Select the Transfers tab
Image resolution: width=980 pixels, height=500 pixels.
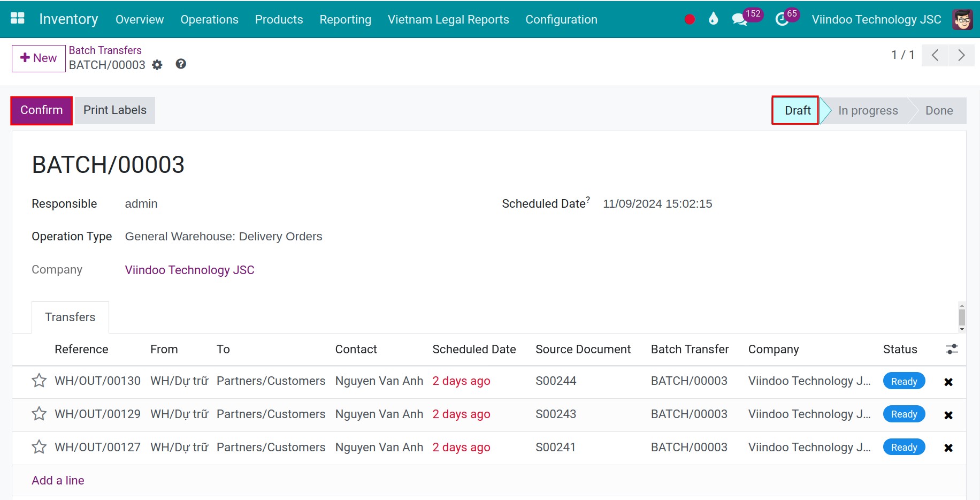(x=70, y=317)
